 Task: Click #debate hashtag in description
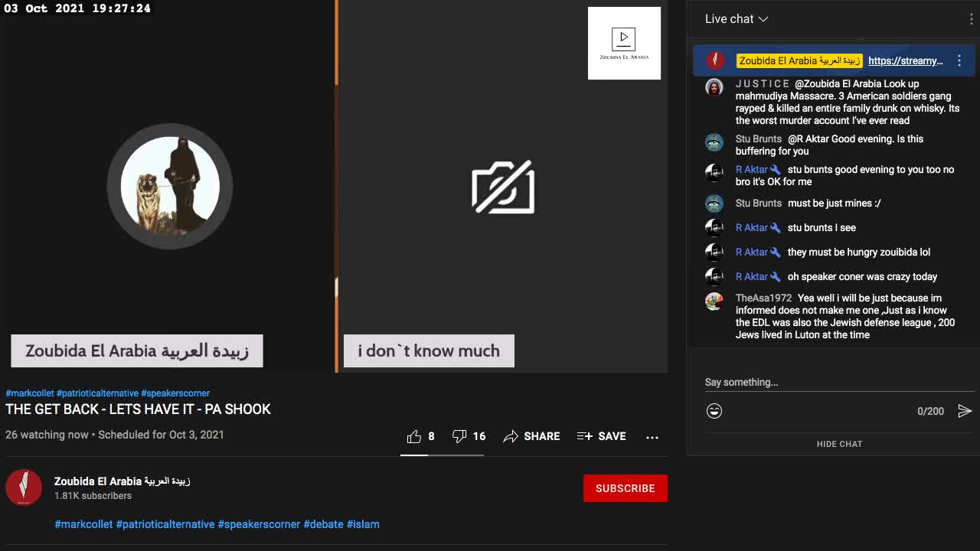click(323, 524)
